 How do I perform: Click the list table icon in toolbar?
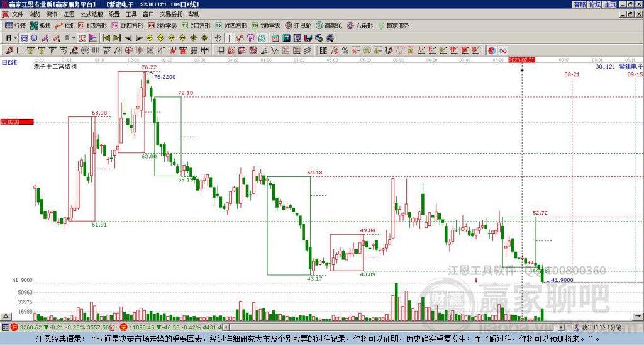297,38
